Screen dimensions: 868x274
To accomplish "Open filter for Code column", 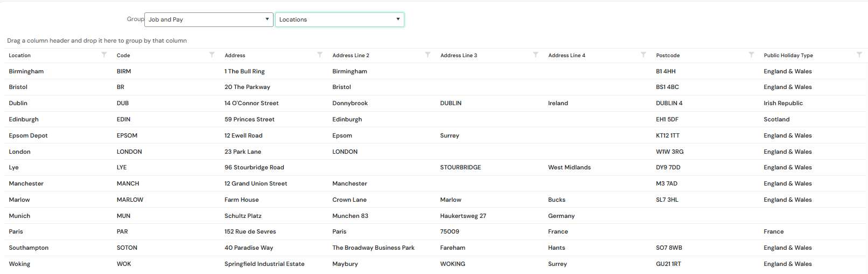I will click(212, 55).
